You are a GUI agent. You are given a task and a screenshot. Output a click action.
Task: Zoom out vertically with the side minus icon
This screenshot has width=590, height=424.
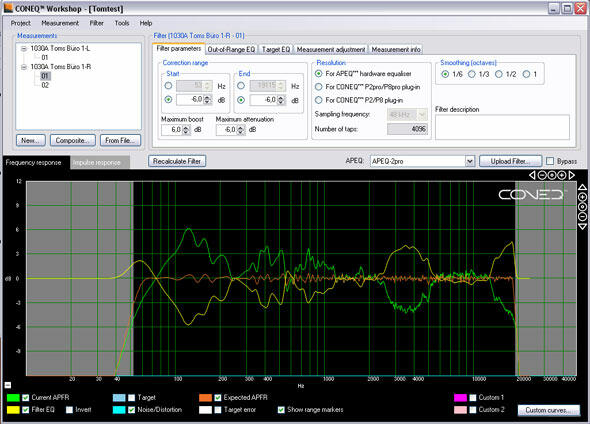pos(582,217)
